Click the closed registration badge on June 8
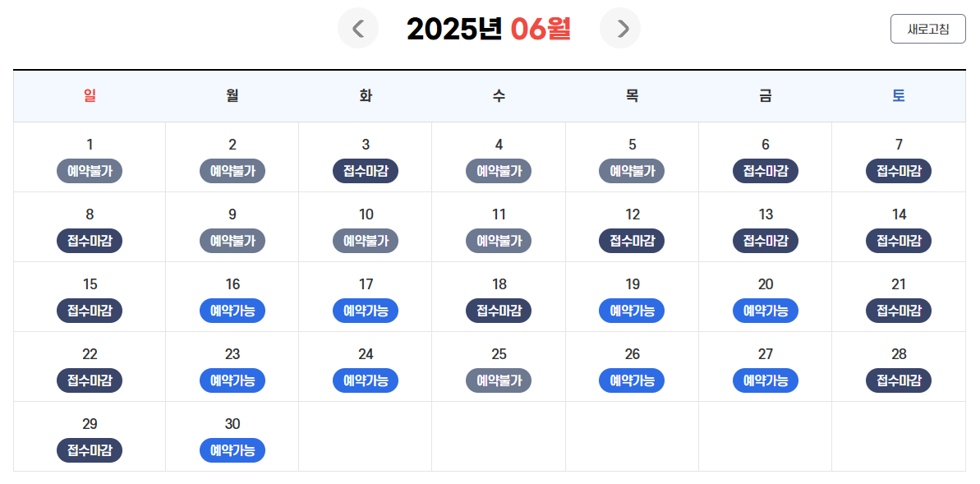The image size is (980, 484). 90,241
